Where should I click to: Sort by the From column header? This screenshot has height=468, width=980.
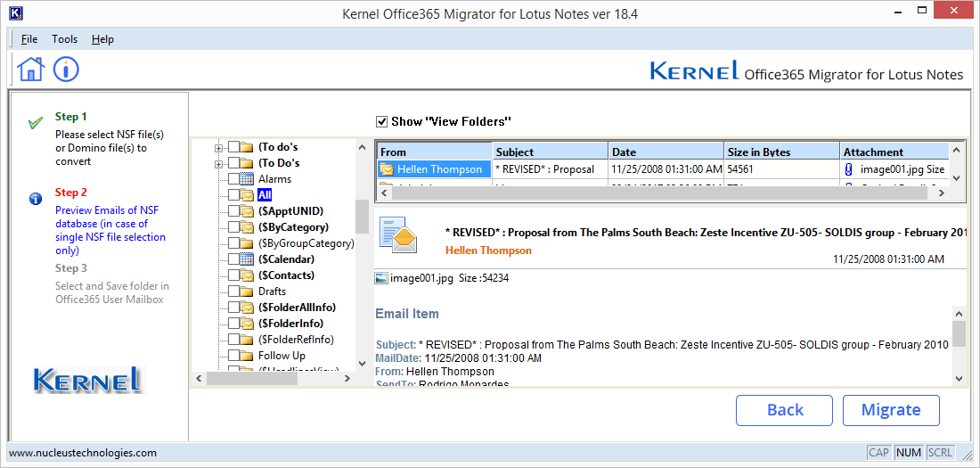434,152
